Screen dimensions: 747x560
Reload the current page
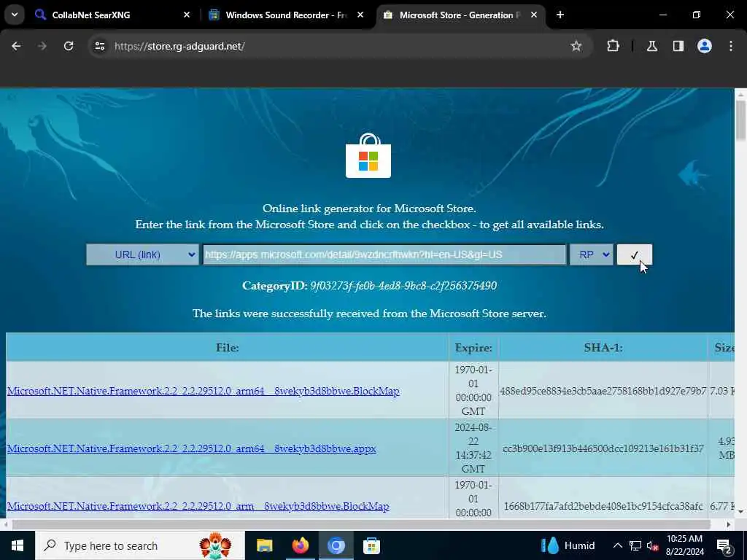pyautogui.click(x=69, y=46)
